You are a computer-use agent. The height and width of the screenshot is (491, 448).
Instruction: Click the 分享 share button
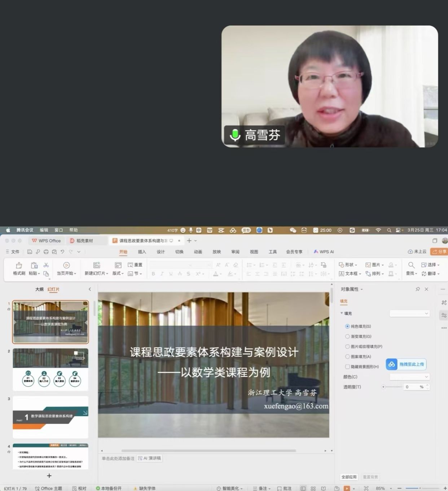click(439, 251)
